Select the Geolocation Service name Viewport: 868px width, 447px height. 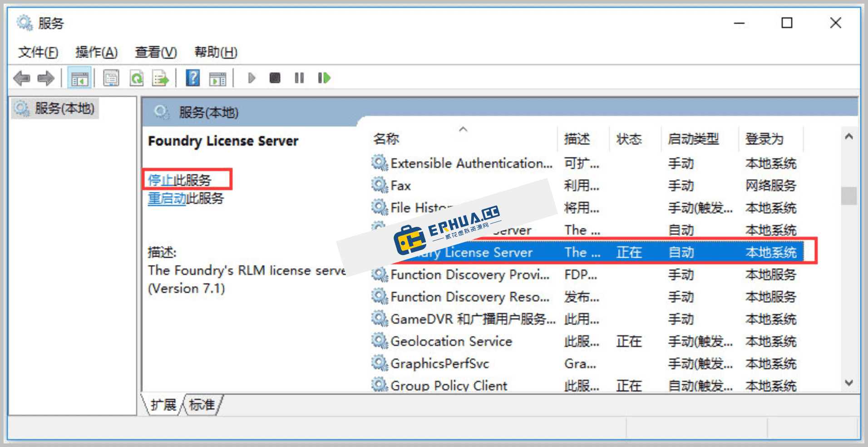pos(451,341)
